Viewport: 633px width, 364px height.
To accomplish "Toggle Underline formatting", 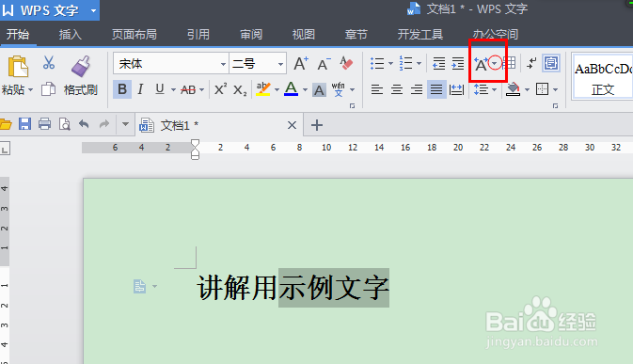I will (x=160, y=89).
